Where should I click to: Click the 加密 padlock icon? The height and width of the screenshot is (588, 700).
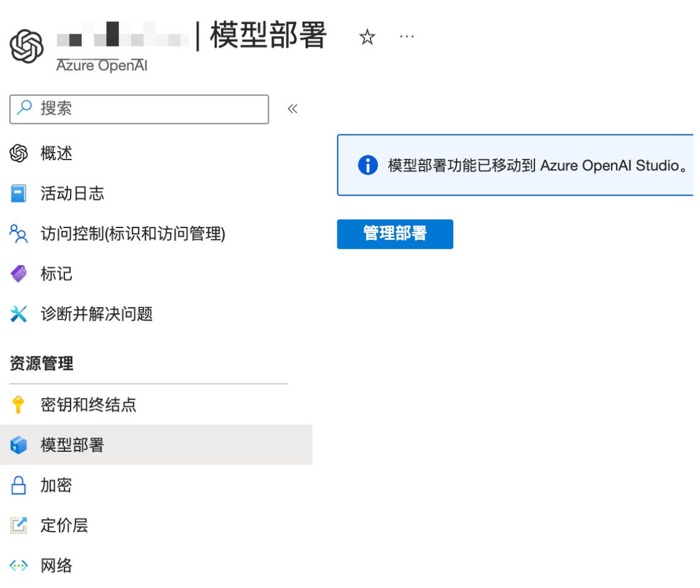(19, 485)
